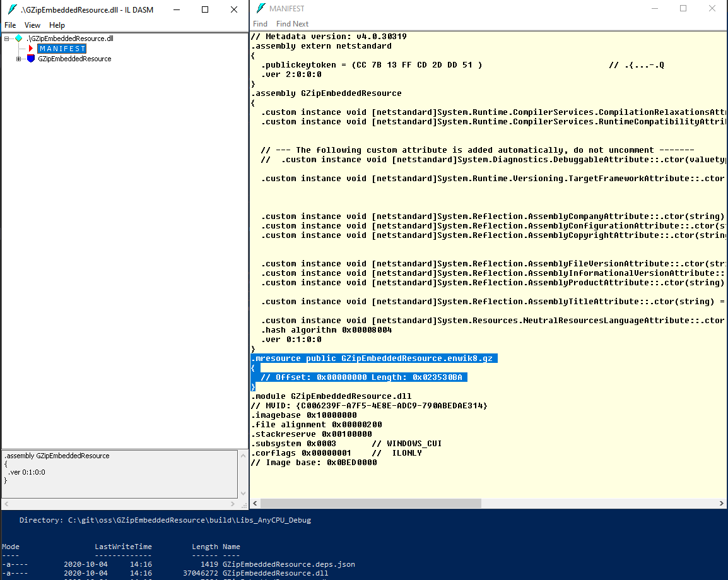The width and height of the screenshot is (728, 580).
Task: Click the red arrow icon beside MANIFEST
Action: click(29, 48)
